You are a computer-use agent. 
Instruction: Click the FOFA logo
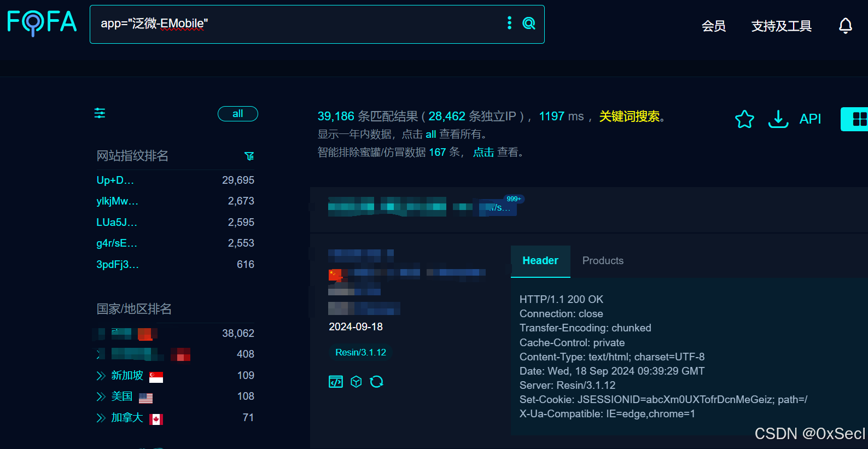click(x=42, y=22)
